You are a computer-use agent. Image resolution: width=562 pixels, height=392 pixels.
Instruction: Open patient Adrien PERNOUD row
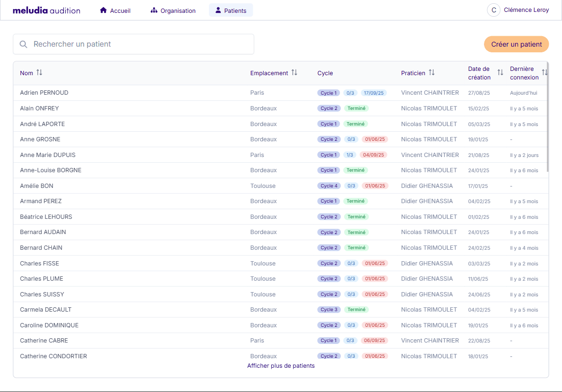pyautogui.click(x=44, y=93)
